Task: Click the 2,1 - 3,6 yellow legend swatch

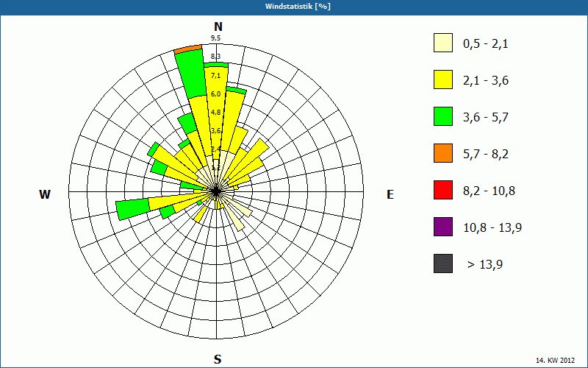Action: [443, 79]
